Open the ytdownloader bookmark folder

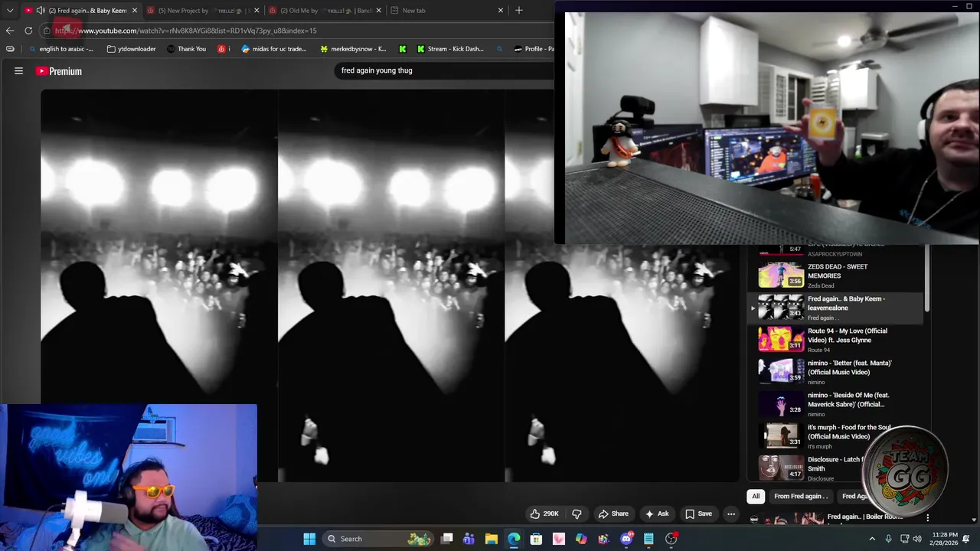click(x=132, y=49)
